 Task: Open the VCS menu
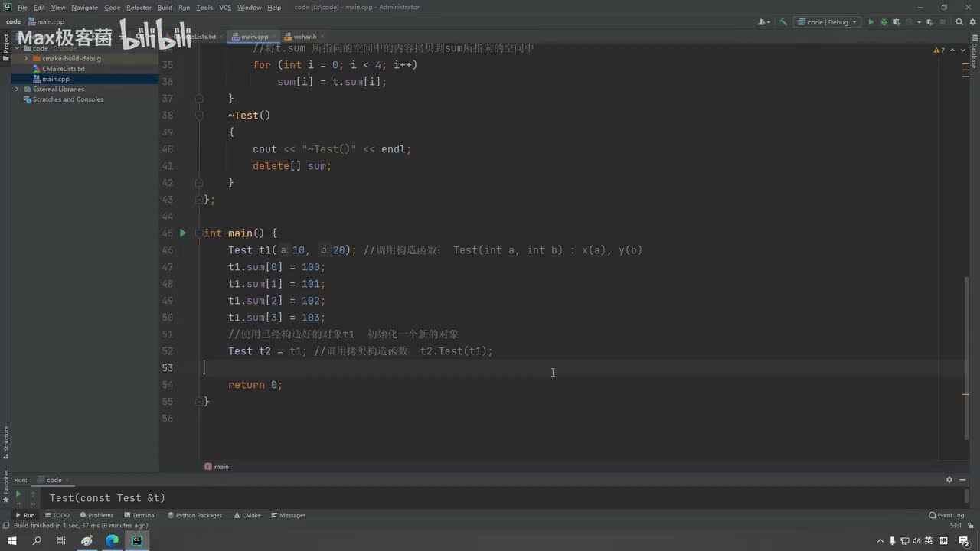click(225, 7)
